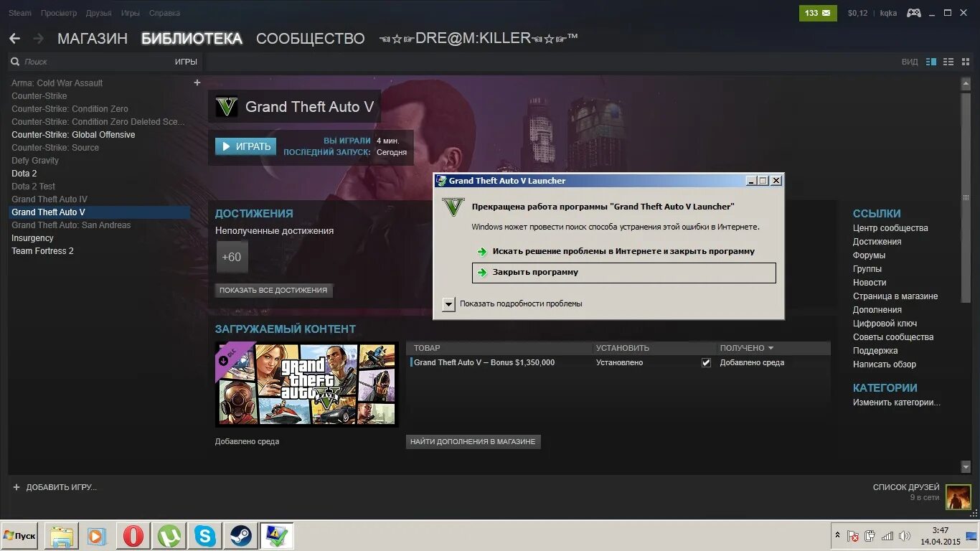Select Team Fortress 2 in game list
980x551 pixels.
coord(42,251)
